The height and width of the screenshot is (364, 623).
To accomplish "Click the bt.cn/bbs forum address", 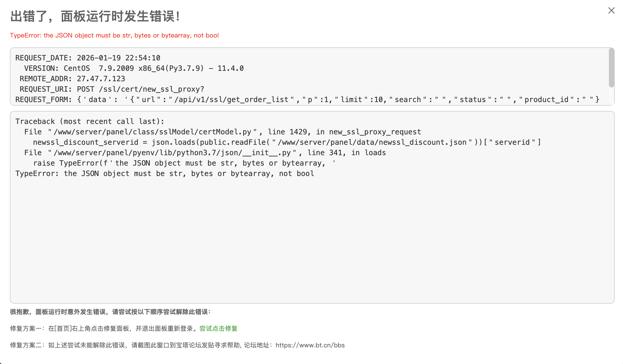I will click(x=310, y=345).
